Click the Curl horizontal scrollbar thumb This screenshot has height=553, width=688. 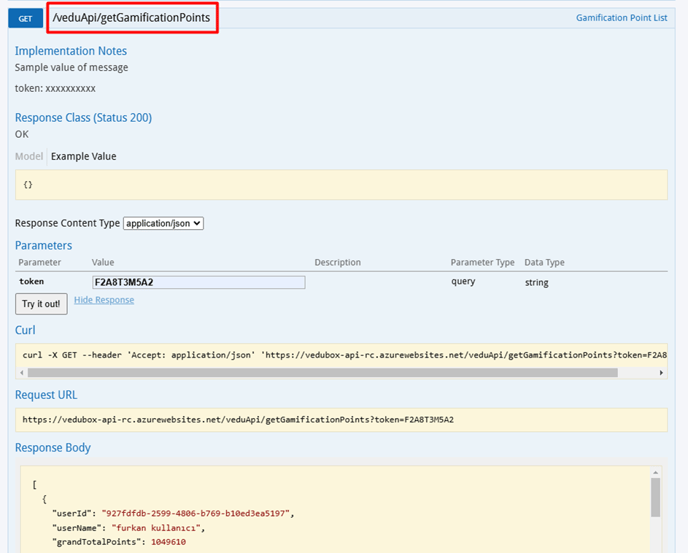tap(323, 373)
